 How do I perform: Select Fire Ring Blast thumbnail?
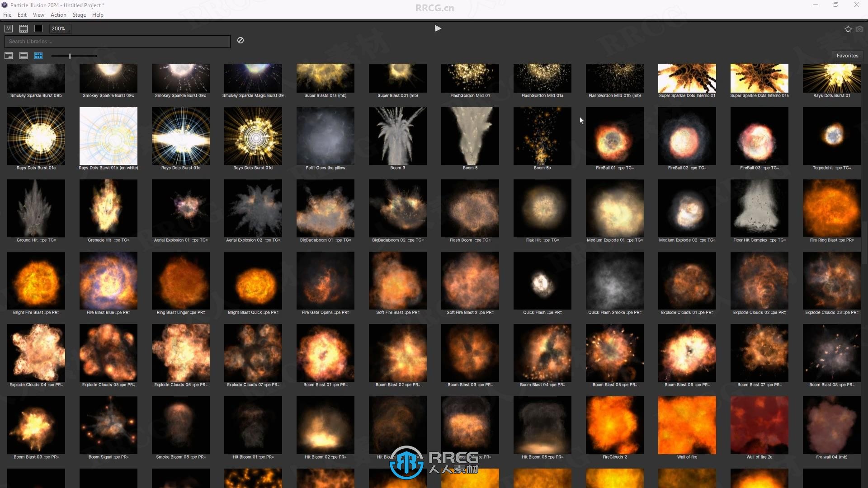832,208
